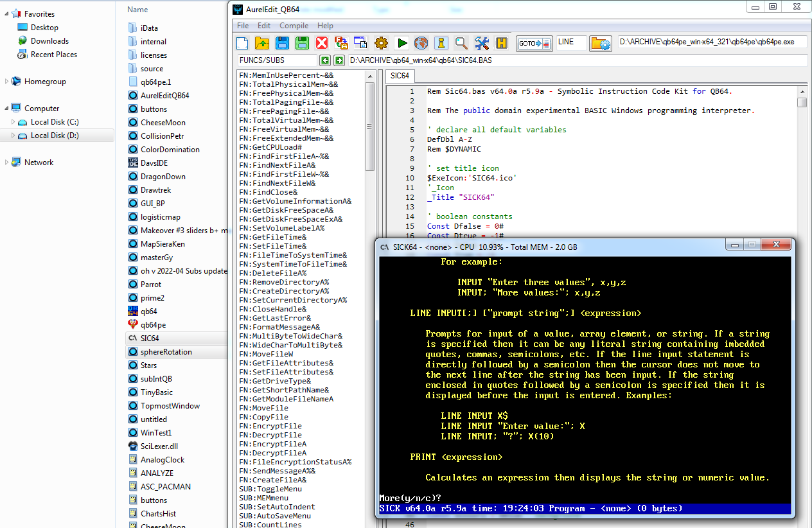
Task: Save with the blue floppy disk icon
Action: tap(282, 43)
